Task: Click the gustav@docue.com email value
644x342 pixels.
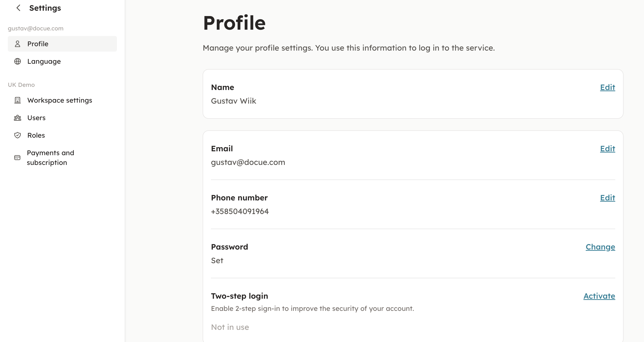Action: [x=248, y=162]
